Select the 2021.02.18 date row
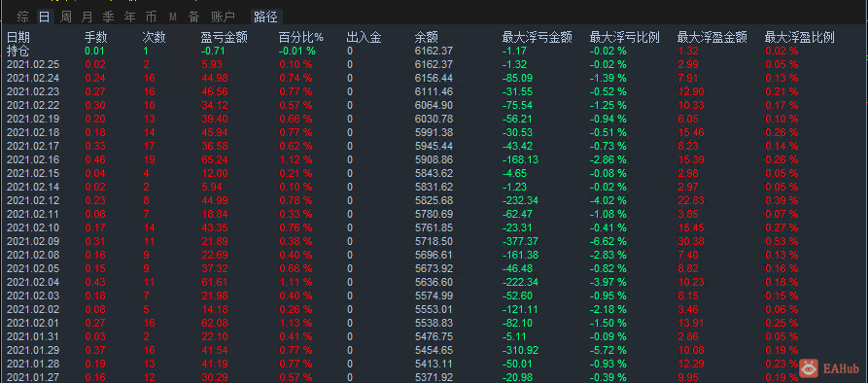The image size is (868, 383). coord(32,133)
